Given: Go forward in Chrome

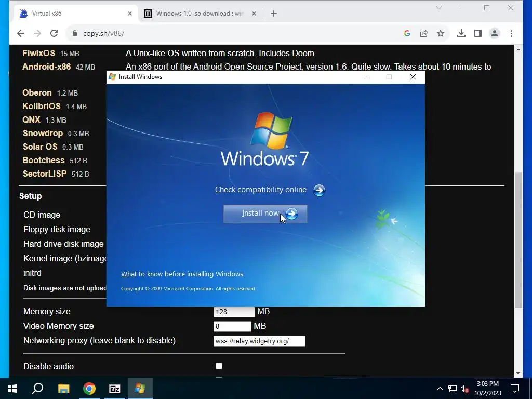Looking at the screenshot, I should (x=37, y=33).
